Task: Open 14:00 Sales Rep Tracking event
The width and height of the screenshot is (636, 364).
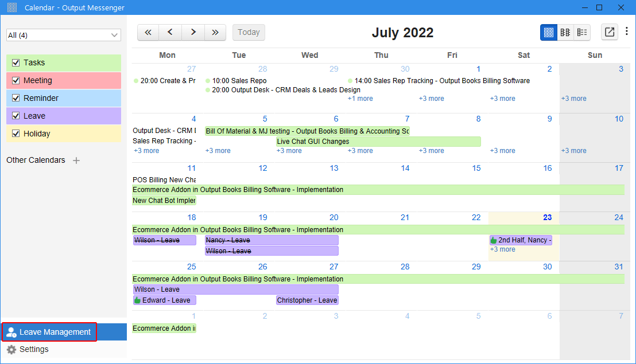Action: [439, 81]
